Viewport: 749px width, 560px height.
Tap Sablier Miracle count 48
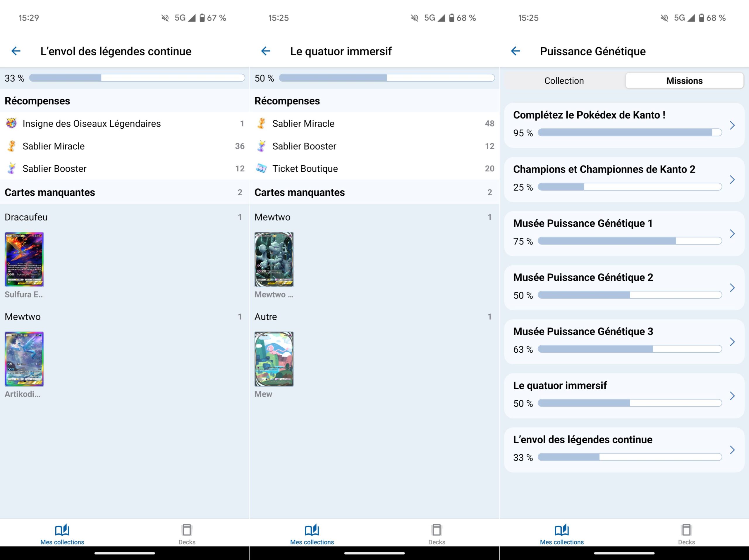pos(489,123)
